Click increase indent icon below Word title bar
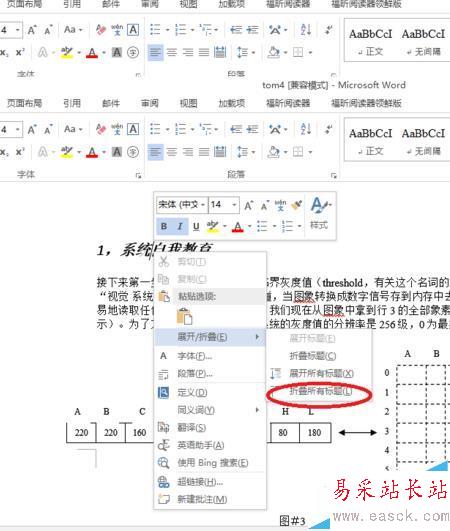The width and height of the screenshot is (450, 531). coord(253,129)
